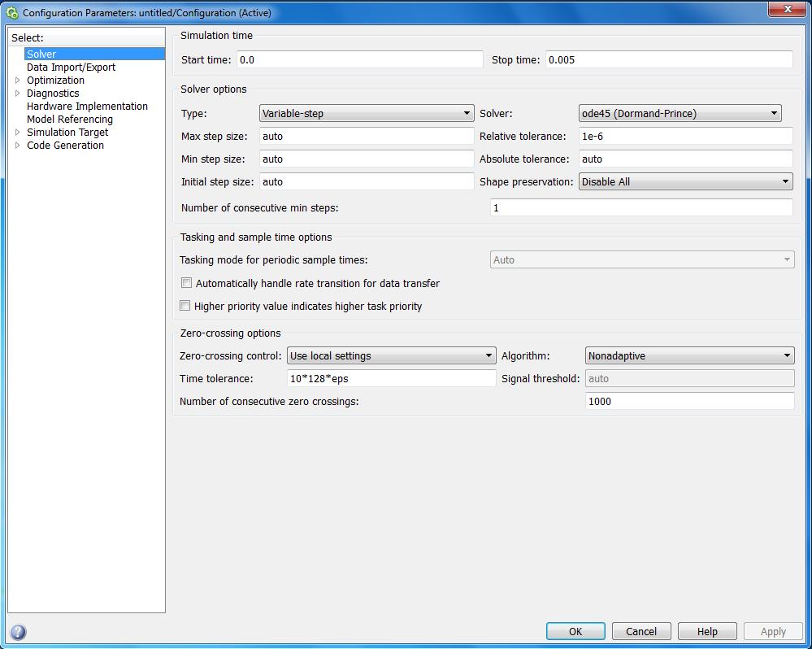Click the Select: heading text
Screen dimensions: 812x649
pos(28,37)
